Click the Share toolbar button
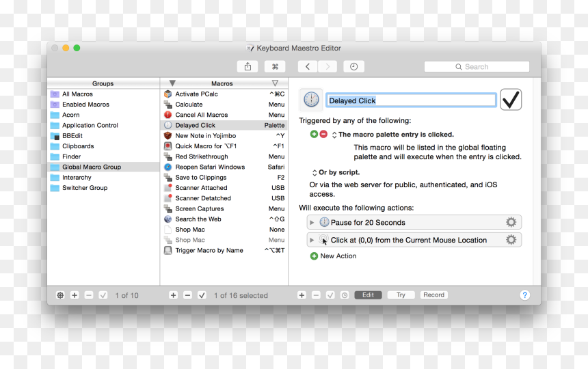This screenshot has width=588, height=369. [x=248, y=67]
